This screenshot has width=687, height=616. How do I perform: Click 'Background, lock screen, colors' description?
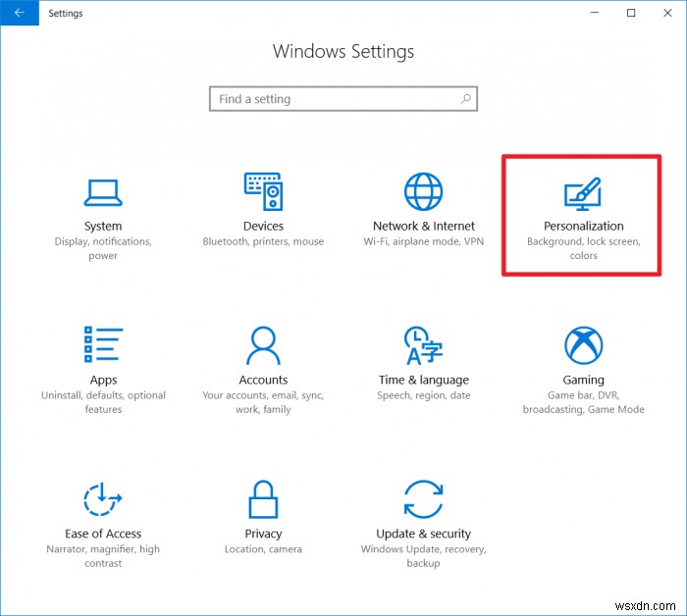pyautogui.click(x=584, y=249)
